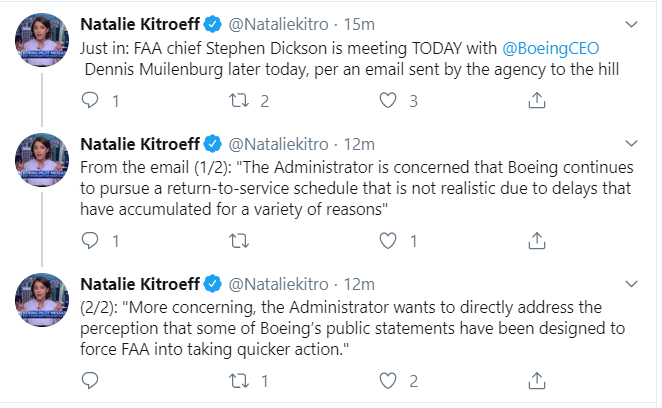The image size is (662, 408).
Task: Like the tweet about unrealistic schedule delays
Action: [x=388, y=241]
